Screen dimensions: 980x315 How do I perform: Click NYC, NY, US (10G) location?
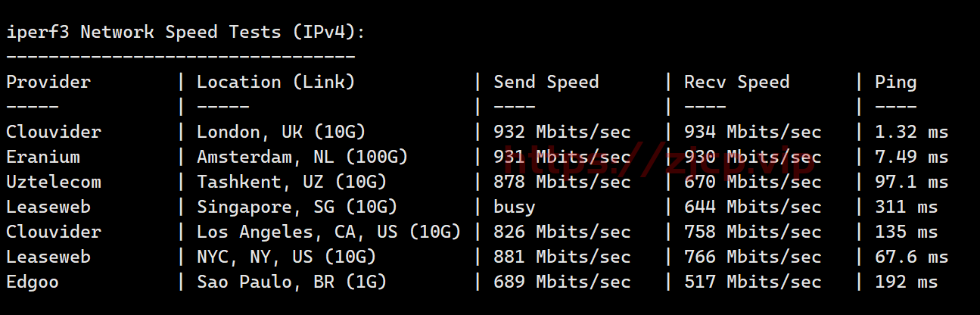(287, 257)
